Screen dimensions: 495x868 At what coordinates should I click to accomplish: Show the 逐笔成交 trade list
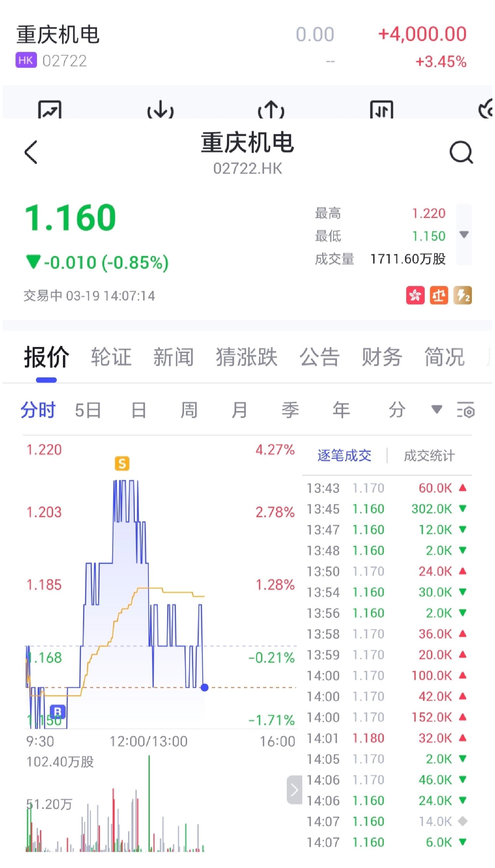344,455
